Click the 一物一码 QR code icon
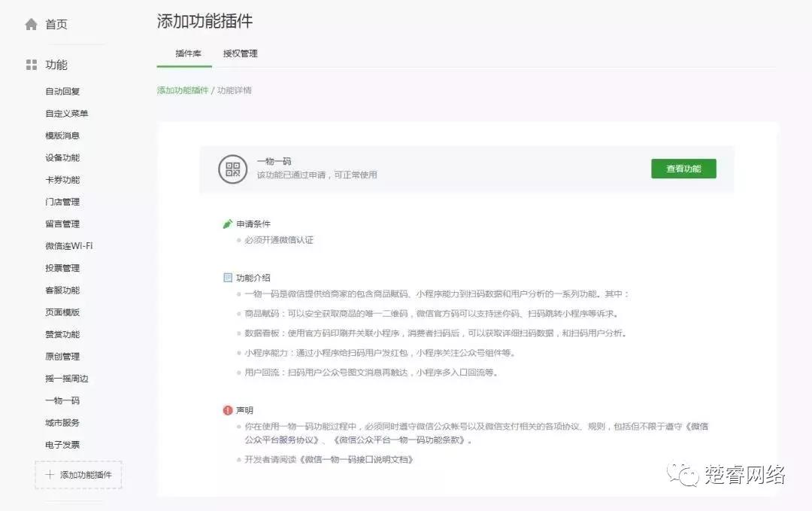 point(232,169)
